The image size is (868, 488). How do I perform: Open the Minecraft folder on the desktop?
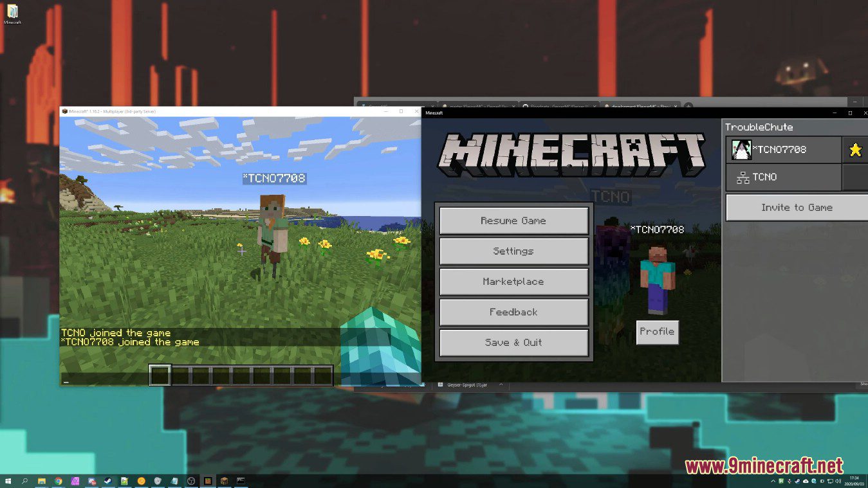click(12, 14)
